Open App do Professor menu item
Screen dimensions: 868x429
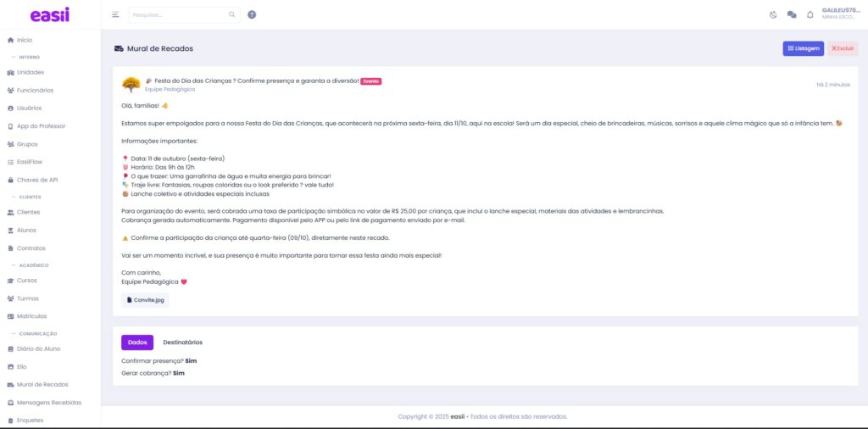(x=41, y=126)
